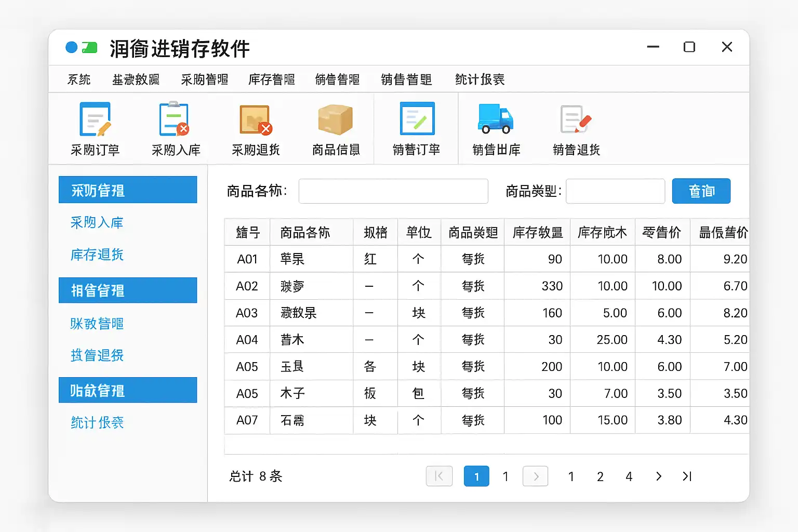798x532 pixels.
Task: Collapse the blue 采购管理 sidebar header
Action: (x=128, y=190)
